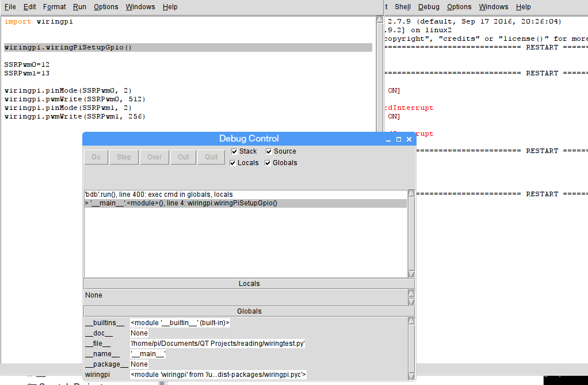
Task: Close the Debug Control window
Action: [x=409, y=139]
